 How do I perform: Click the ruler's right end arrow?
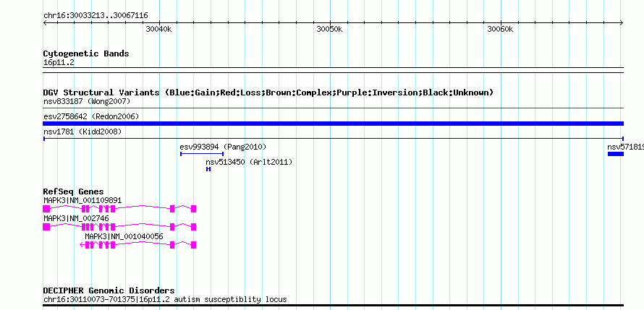(622, 22)
